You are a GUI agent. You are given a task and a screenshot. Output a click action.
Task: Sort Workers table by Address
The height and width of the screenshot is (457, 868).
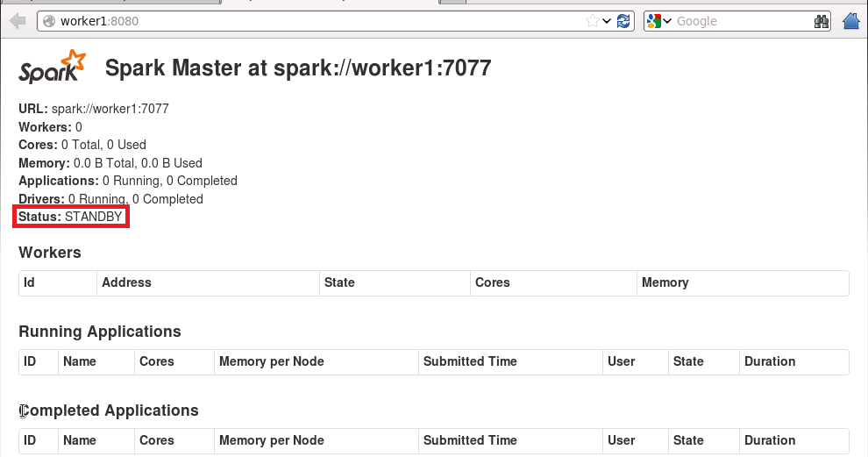click(208, 282)
